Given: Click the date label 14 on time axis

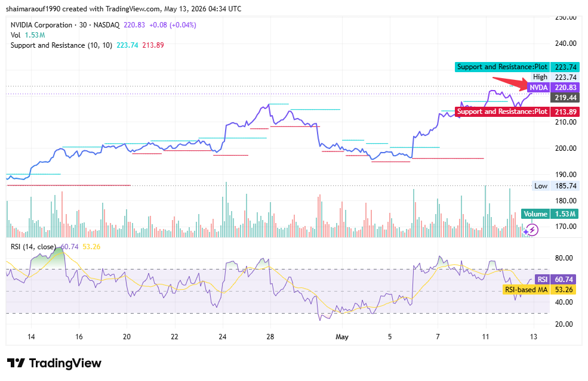Looking at the screenshot, I should (x=31, y=337).
